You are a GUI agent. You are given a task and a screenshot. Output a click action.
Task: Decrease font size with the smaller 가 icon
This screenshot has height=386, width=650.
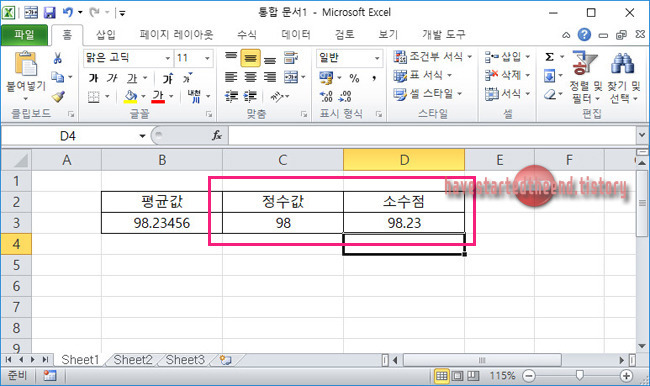tap(187, 78)
